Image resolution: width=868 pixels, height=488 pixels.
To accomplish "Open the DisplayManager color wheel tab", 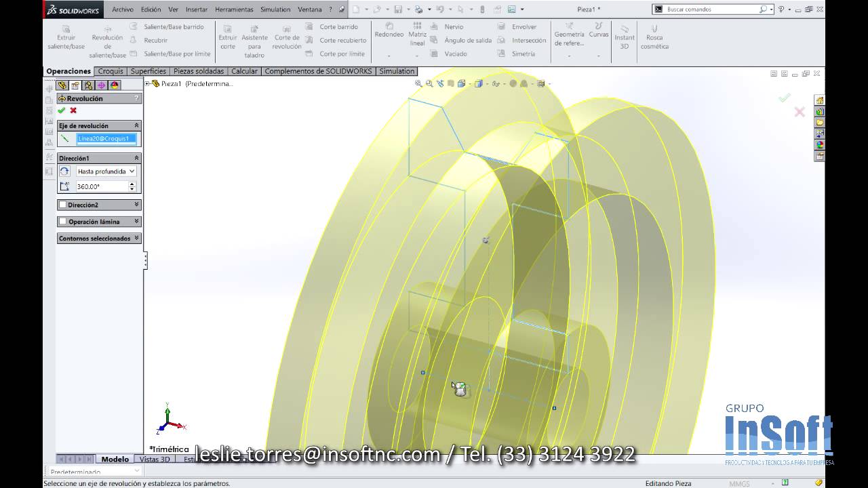I will point(114,85).
